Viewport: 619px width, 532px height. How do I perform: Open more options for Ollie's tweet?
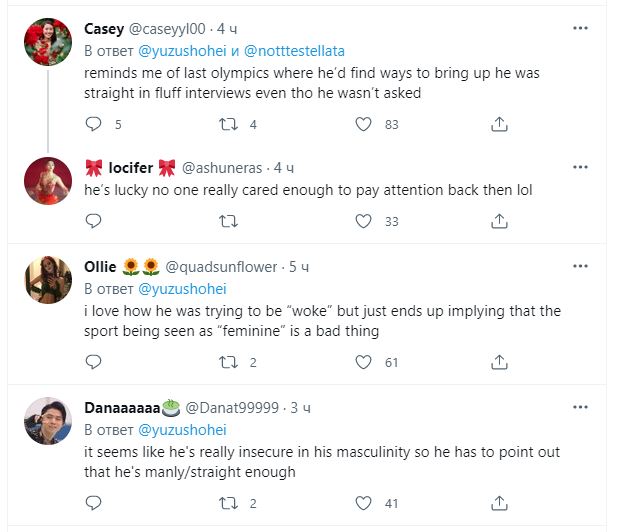pyautogui.click(x=579, y=266)
